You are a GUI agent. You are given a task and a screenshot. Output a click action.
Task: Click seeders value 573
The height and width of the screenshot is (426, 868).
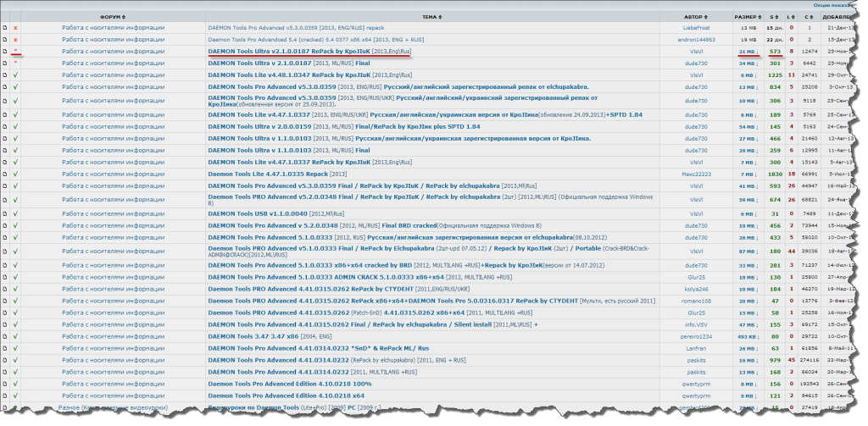tap(775, 52)
